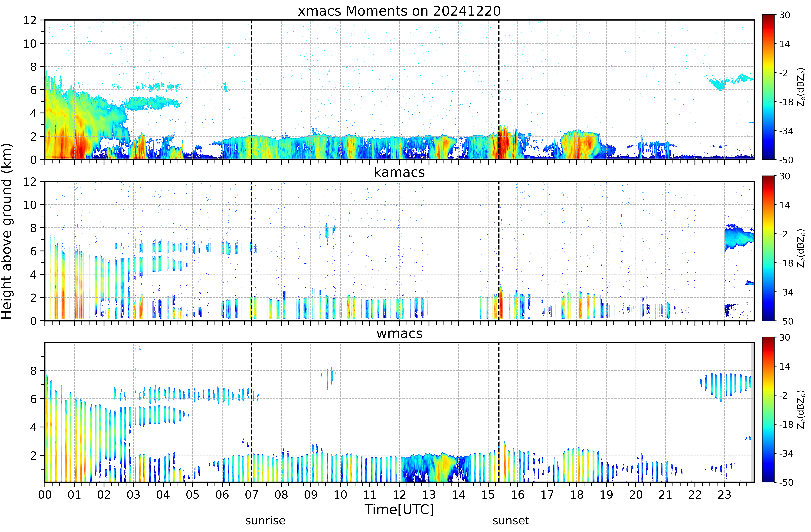Click the '23' hour tick label
Viewport: 811px width, 532px height.
[x=724, y=495]
